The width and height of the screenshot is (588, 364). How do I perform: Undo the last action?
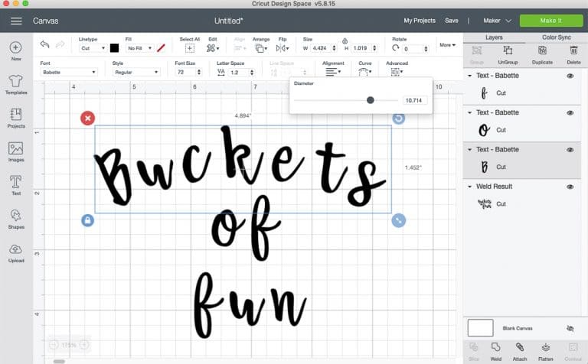pos(44,44)
